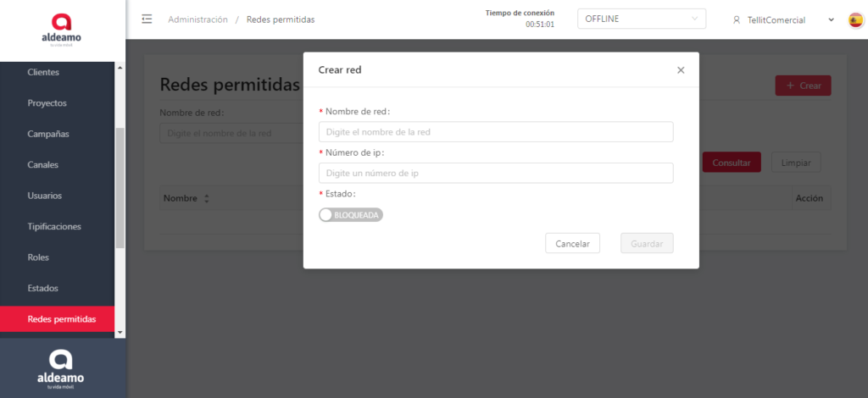
Task: Close the Crear red dialog with X
Action: (x=681, y=70)
